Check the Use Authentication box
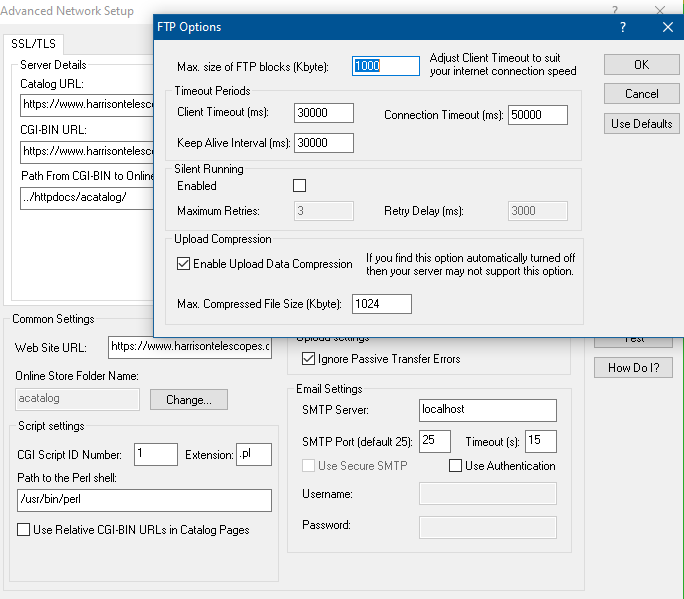Image resolution: width=684 pixels, height=599 pixels. coord(456,466)
